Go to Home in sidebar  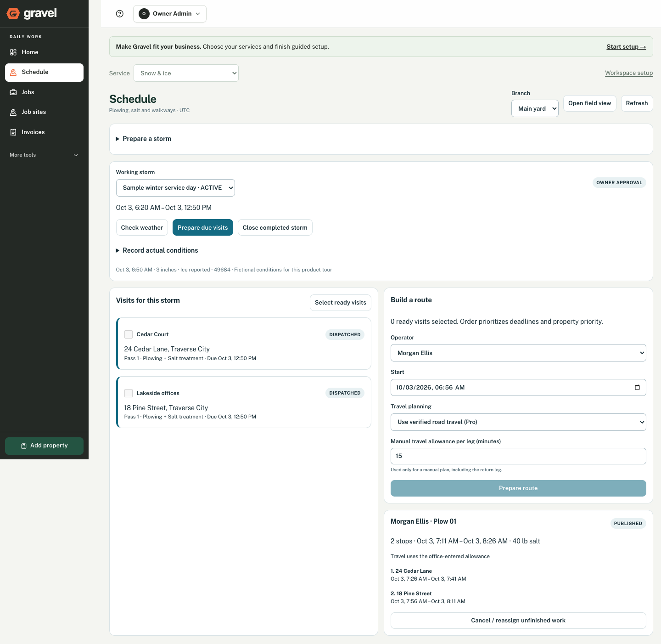(x=44, y=52)
